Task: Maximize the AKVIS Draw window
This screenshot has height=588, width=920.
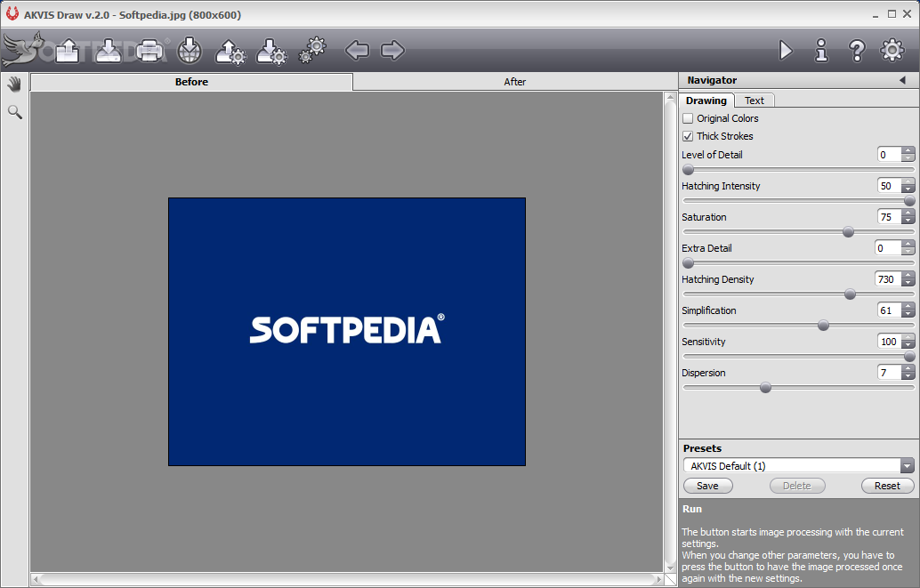Action: point(892,14)
